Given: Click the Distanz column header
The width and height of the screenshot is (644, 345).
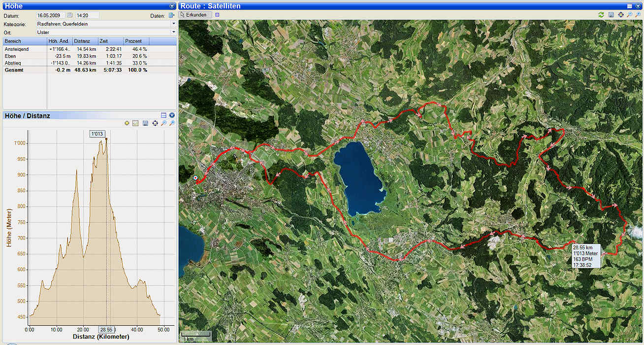Looking at the screenshot, I should click(x=85, y=41).
